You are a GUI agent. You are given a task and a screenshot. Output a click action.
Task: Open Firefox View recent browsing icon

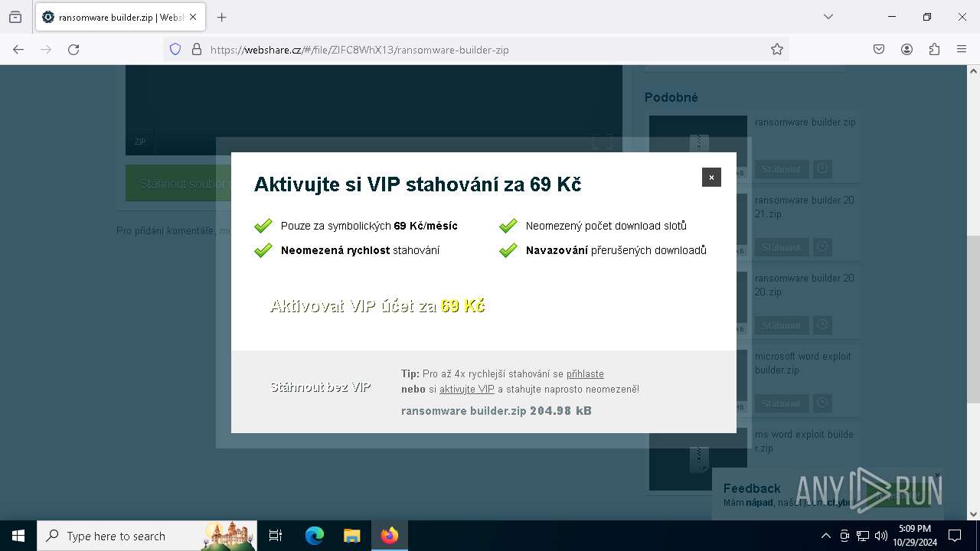click(x=15, y=17)
